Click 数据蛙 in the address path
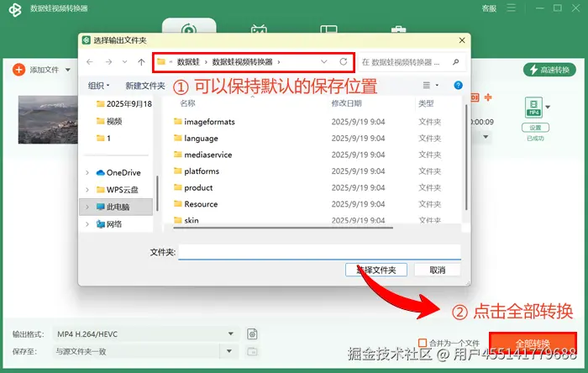The height and width of the screenshot is (373, 588). 188,62
